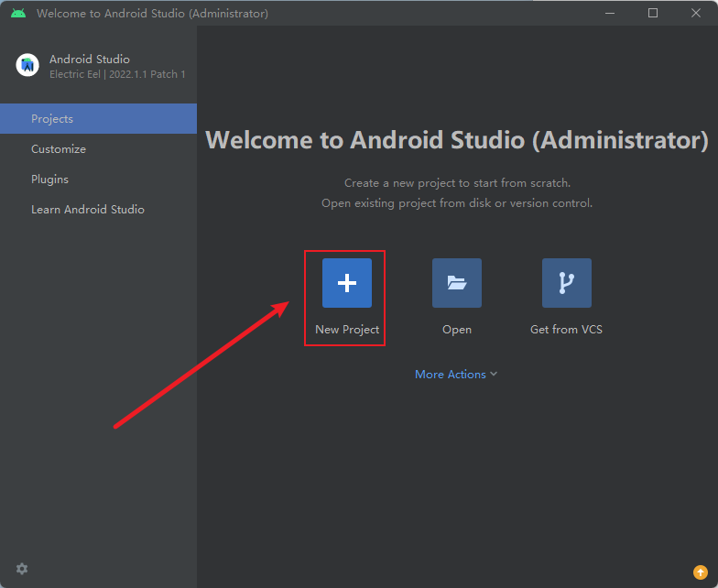Minimize the Android Studio window
Viewport: 718px width, 588px height.
point(610,13)
